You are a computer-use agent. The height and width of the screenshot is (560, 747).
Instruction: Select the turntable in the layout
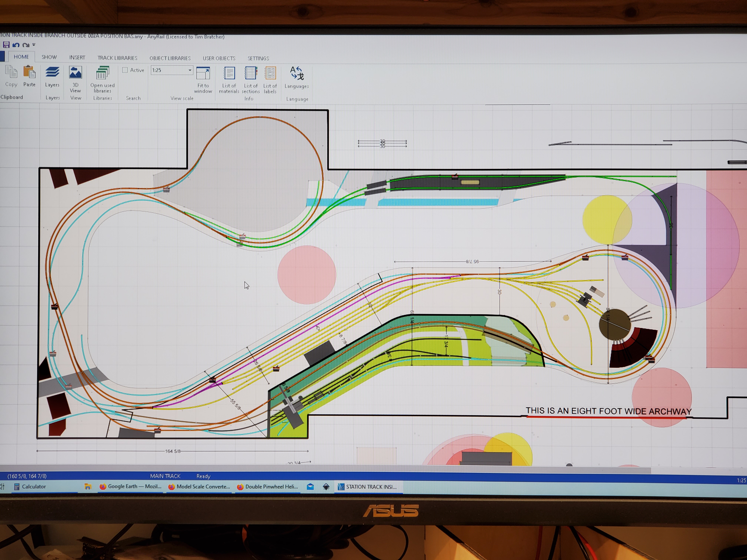pyautogui.click(x=615, y=325)
